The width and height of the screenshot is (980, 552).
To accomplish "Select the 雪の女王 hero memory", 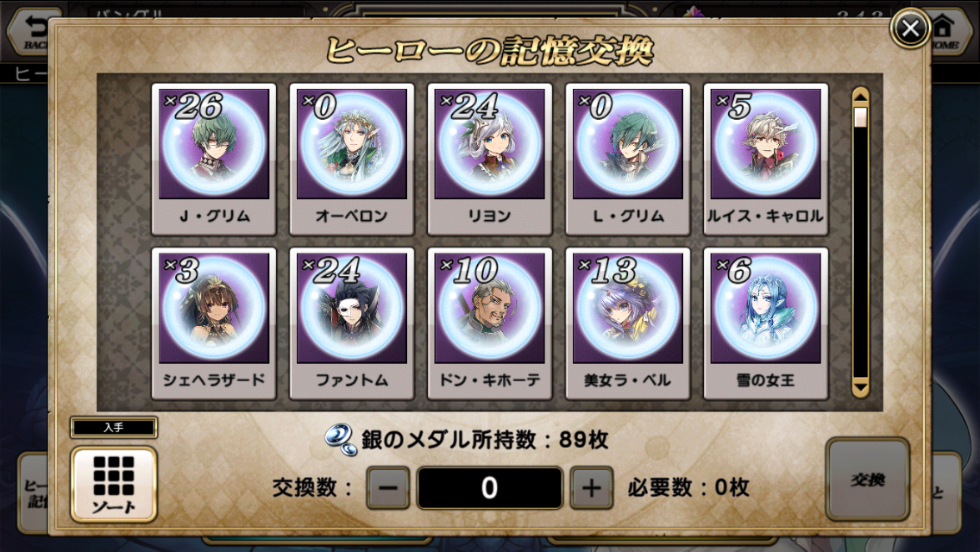I will [766, 323].
